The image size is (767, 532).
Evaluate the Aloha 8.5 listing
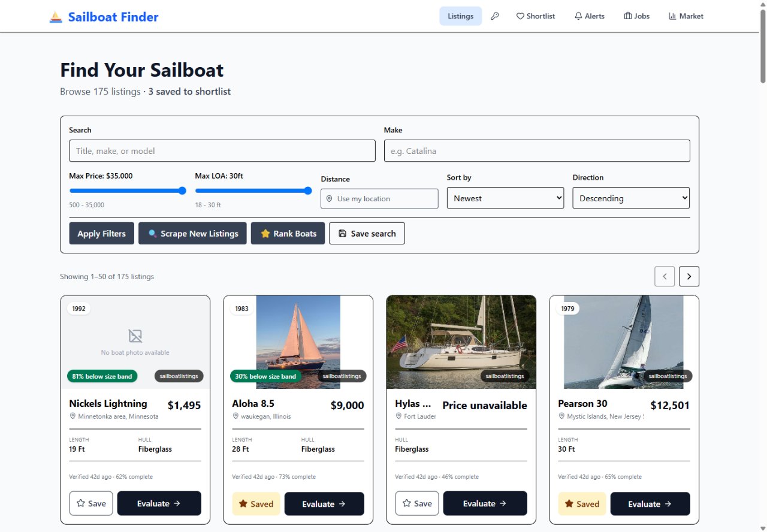324,504
